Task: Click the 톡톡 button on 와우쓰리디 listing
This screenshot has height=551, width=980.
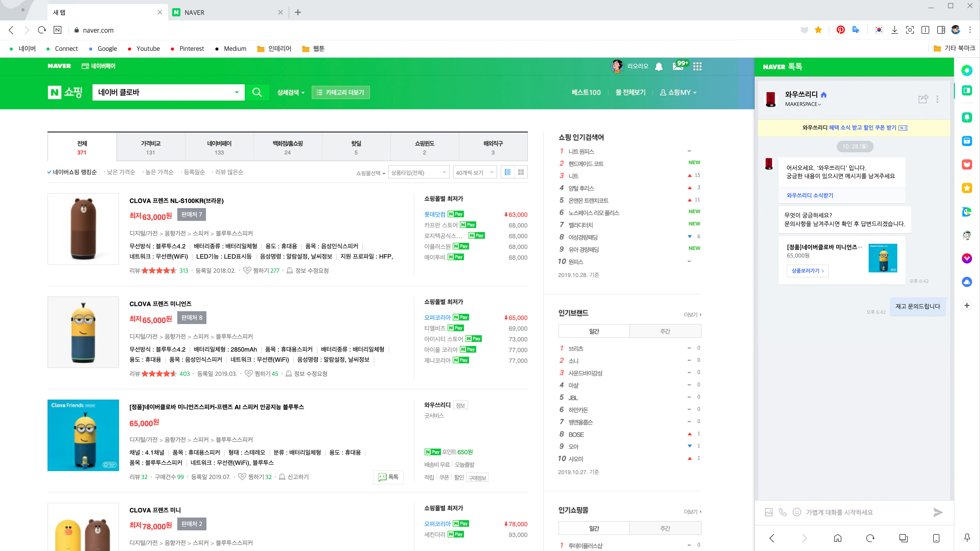Action: click(388, 477)
